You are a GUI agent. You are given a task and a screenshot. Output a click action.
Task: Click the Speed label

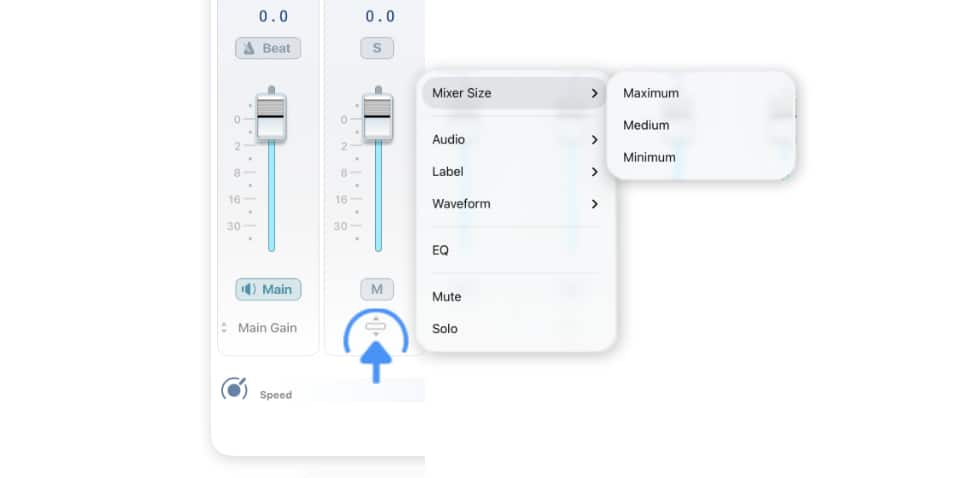276,395
